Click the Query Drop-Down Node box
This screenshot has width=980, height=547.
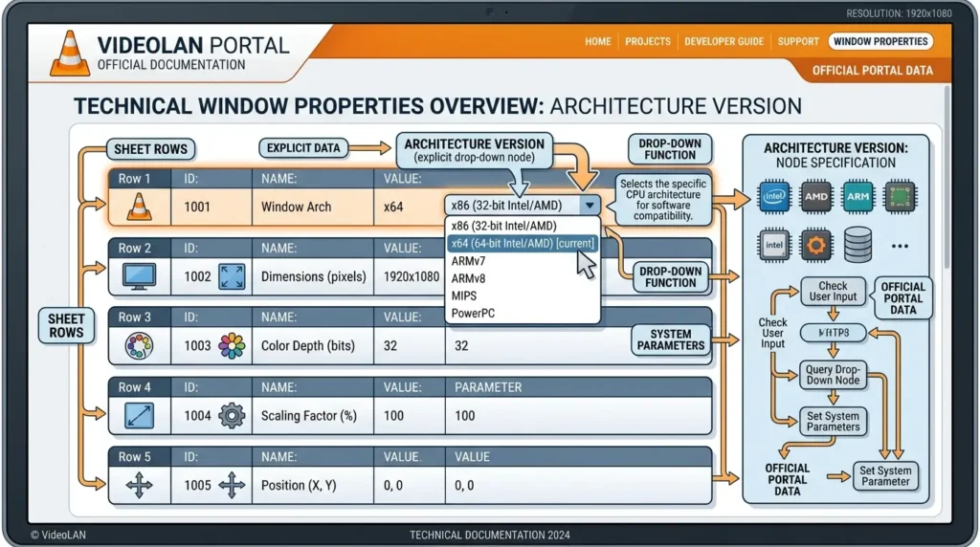pyautogui.click(x=834, y=375)
